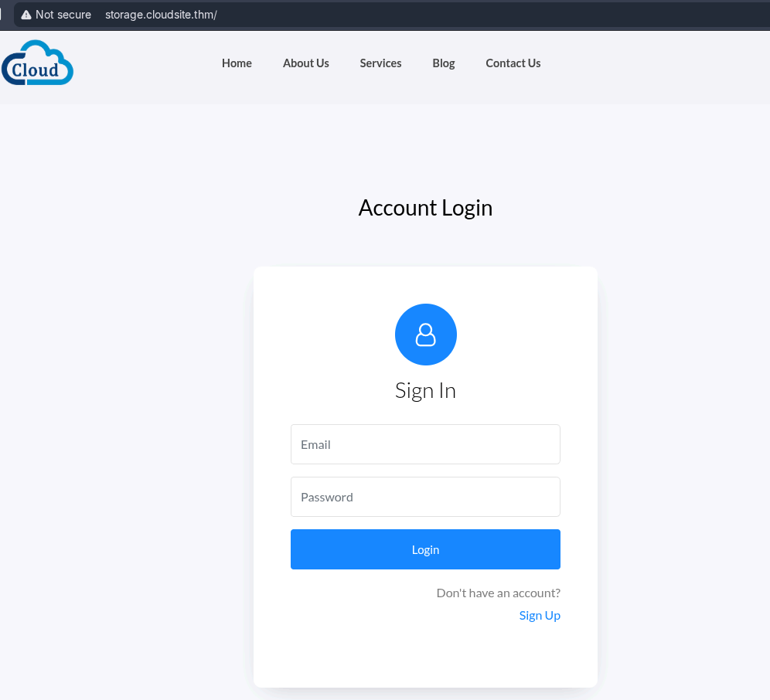Click the blue user avatar icon

[x=425, y=335]
